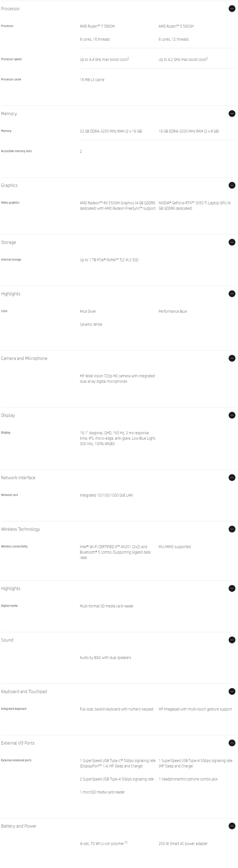The image size is (238, 868).
Task: Collapse External I/O Ports via minus icon
Action: tap(232, 743)
